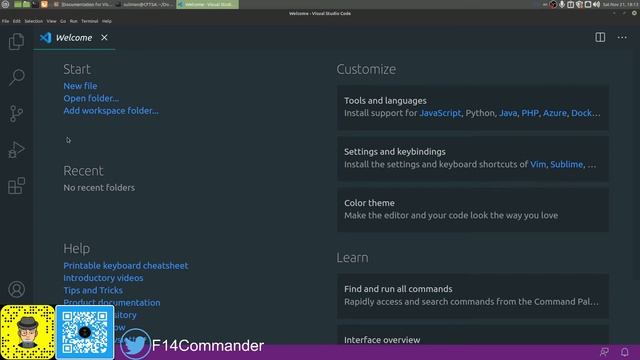Image resolution: width=640 pixels, height=360 pixels.
Task: Install Java support link
Action: coord(508,113)
